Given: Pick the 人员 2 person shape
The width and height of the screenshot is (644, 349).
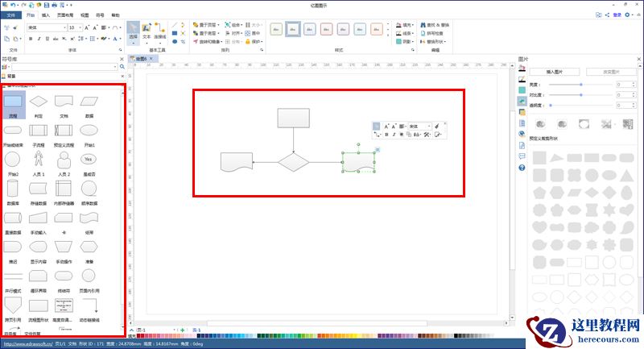Looking at the screenshot, I should pyautogui.click(x=64, y=160).
